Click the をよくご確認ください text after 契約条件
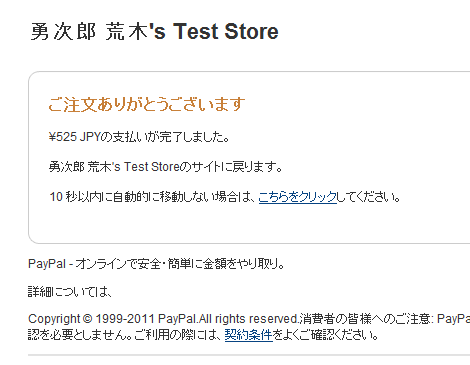Viewport: 470px width, 365px height. (326, 334)
